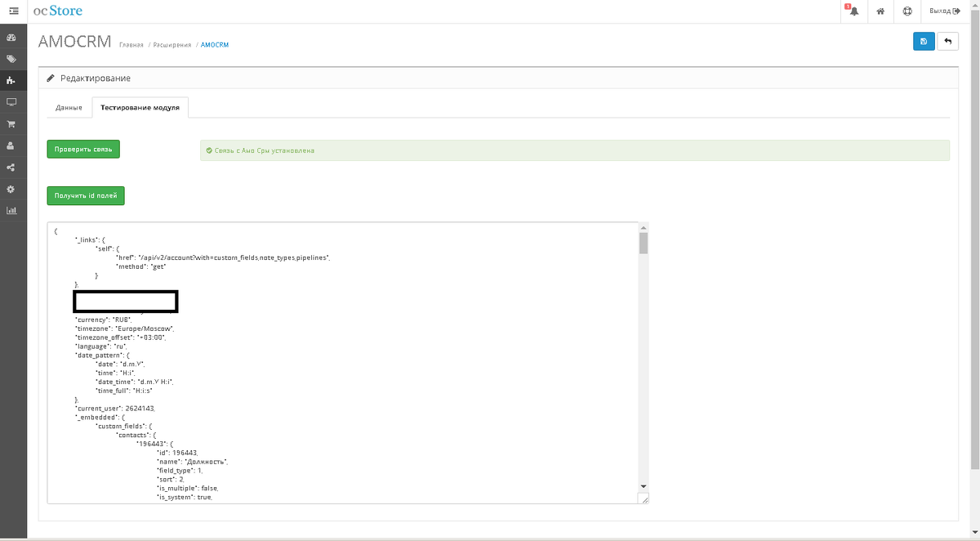The image size is (980, 541).
Task: Click the text area scrollbar up arrow
Action: [x=644, y=227]
